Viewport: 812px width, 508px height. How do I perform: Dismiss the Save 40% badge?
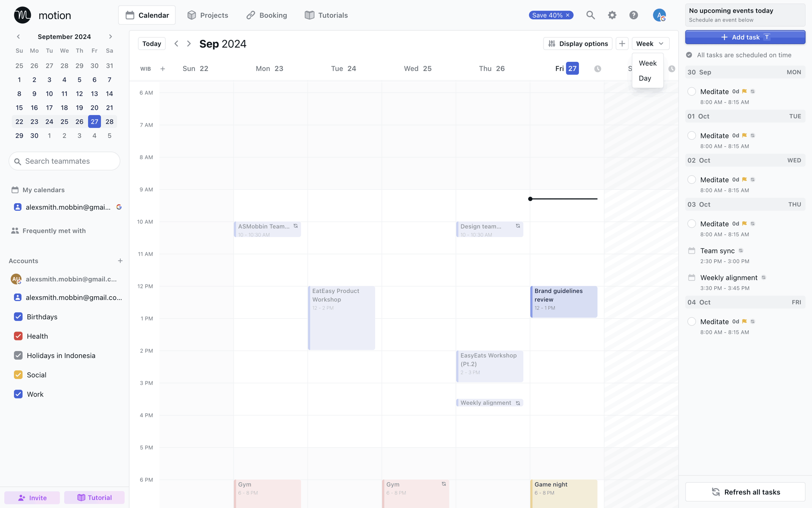[x=568, y=15]
